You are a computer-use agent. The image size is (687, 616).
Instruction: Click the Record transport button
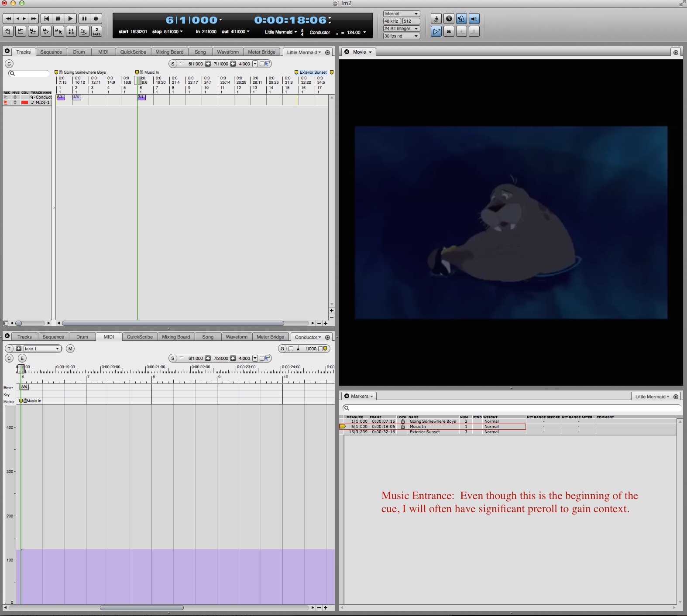(96, 19)
